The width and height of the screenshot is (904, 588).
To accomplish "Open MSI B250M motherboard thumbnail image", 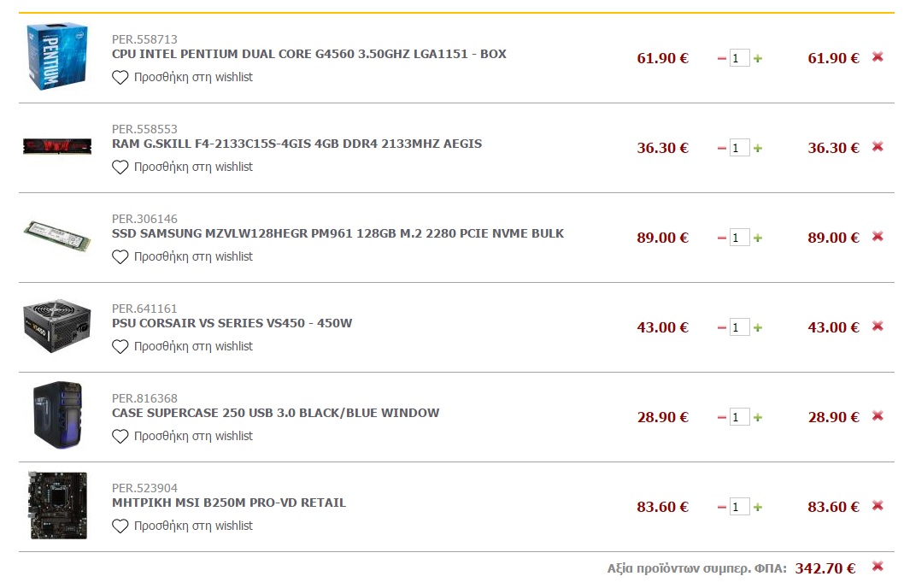I will click(x=58, y=506).
